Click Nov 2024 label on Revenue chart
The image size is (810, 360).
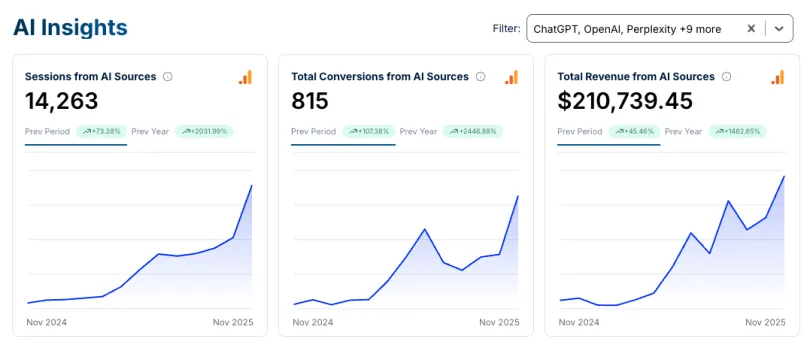[579, 322]
